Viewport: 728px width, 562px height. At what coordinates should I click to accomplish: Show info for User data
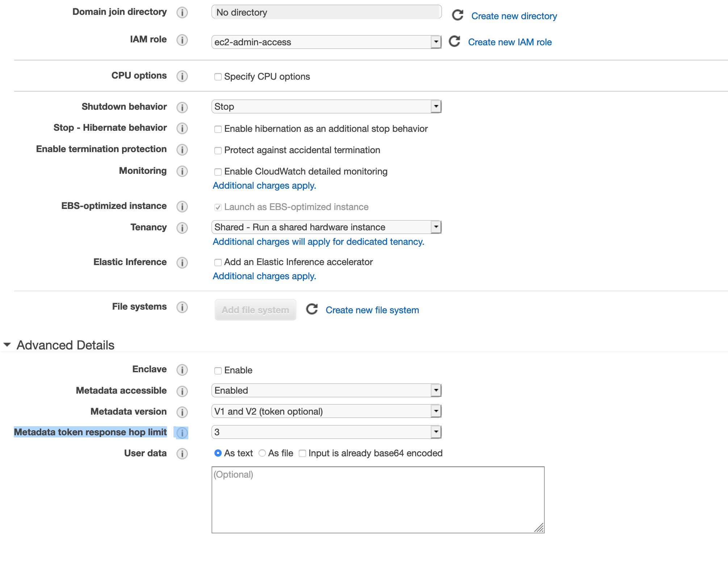click(x=182, y=454)
